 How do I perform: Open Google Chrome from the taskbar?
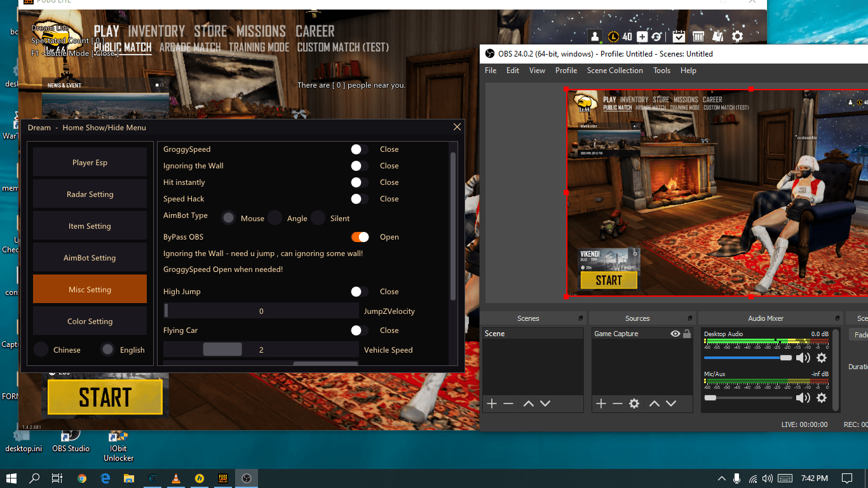(82, 478)
